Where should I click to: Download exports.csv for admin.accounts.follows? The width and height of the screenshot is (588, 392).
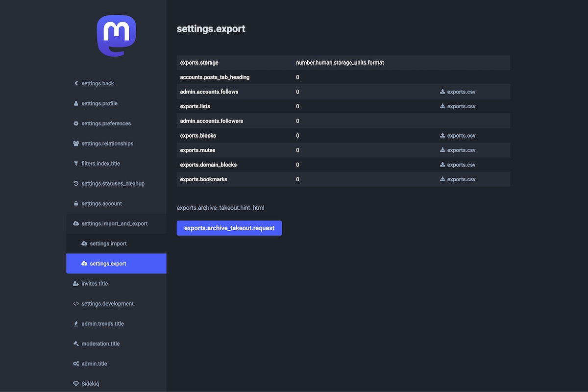tap(458, 92)
